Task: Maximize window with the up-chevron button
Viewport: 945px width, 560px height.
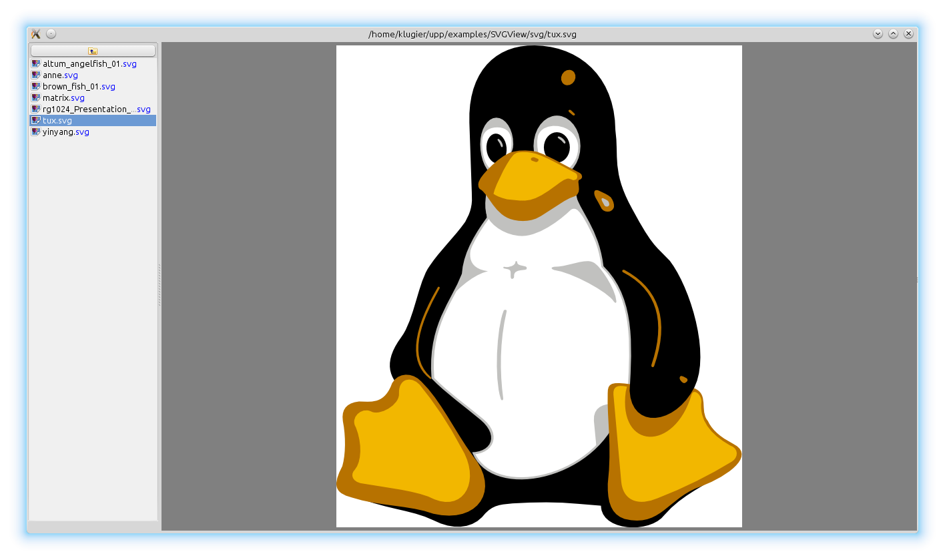Action: [893, 34]
